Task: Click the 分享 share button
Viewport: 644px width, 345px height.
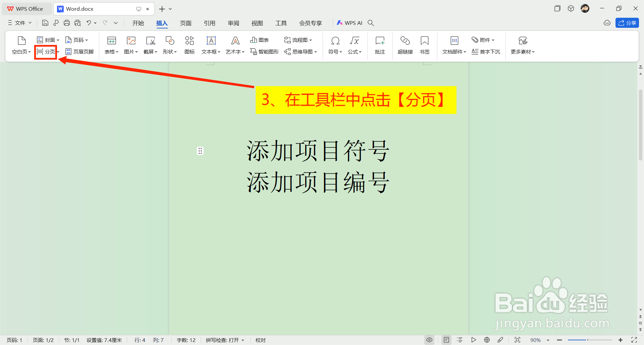Action: click(627, 23)
